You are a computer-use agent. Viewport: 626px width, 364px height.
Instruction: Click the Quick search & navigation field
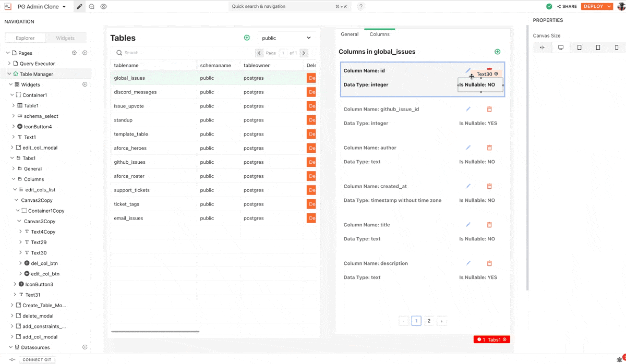tap(290, 7)
